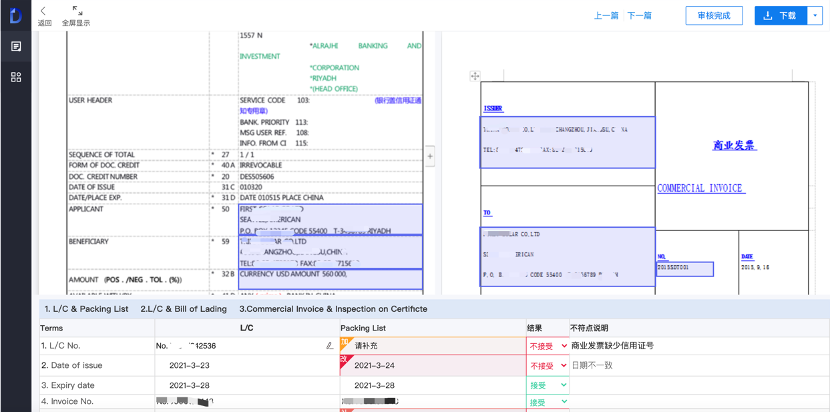Click the Packing List 请补充 input field
The width and height of the screenshot is (830, 412).
[432, 345]
